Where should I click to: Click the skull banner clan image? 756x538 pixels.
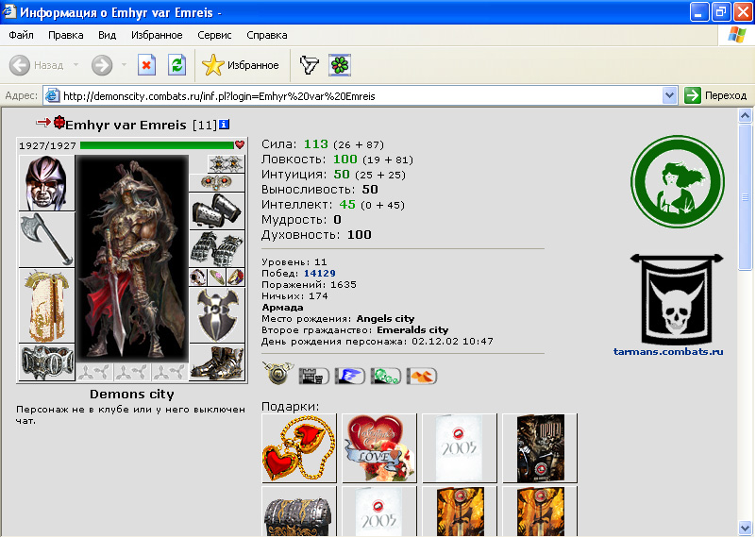tap(677, 299)
